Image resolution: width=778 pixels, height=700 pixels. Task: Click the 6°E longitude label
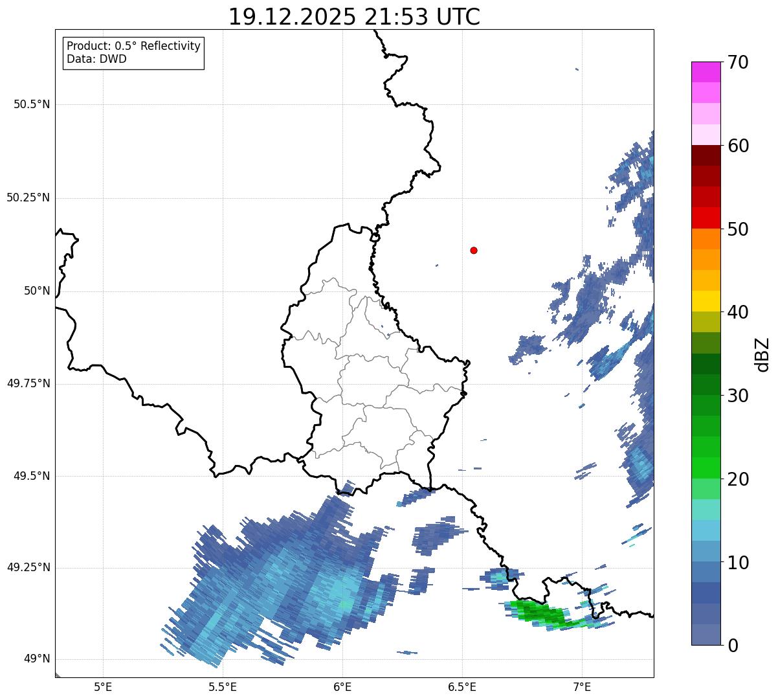(x=342, y=686)
